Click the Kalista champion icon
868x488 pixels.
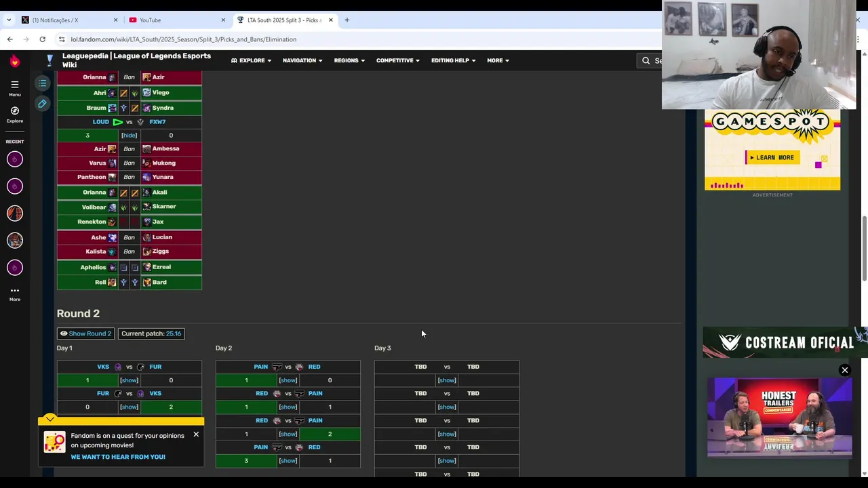(112, 251)
